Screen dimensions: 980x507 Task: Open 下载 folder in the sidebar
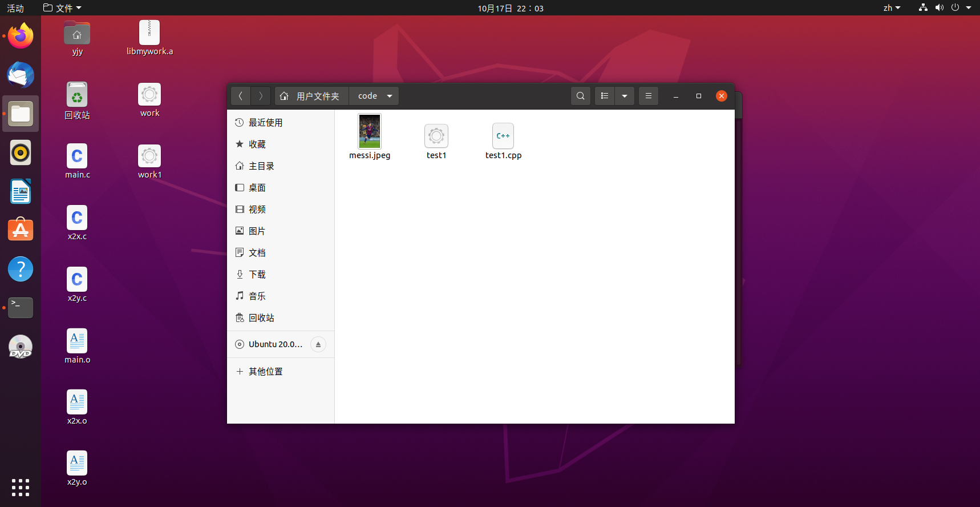(281, 275)
